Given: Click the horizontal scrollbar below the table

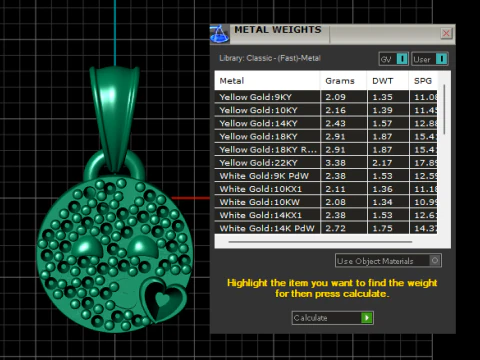Looking at the screenshot, I should click(320, 242).
